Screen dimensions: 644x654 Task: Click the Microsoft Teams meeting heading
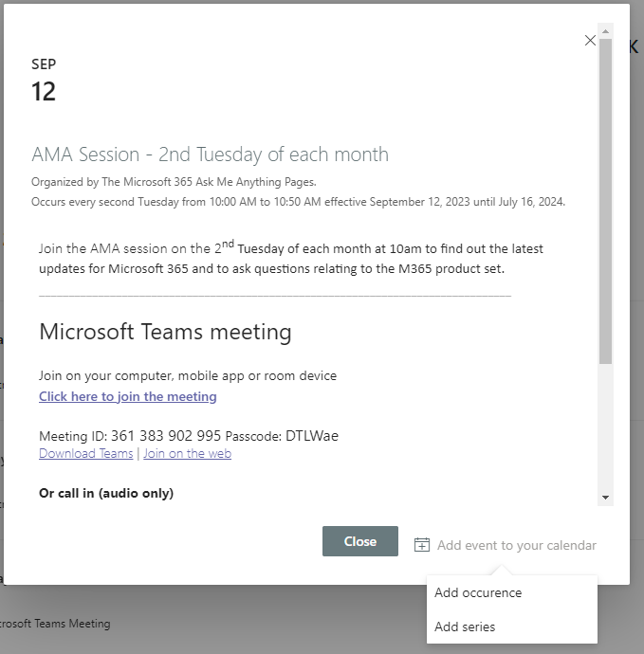165,332
